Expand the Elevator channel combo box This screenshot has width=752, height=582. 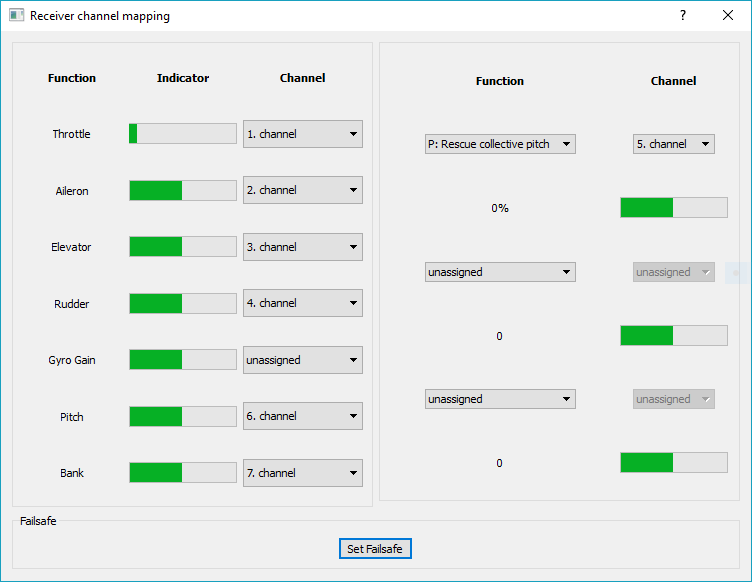coord(302,247)
